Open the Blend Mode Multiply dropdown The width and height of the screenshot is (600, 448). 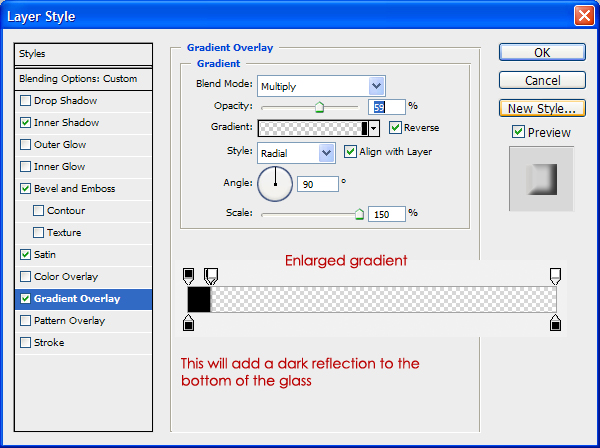click(x=321, y=86)
